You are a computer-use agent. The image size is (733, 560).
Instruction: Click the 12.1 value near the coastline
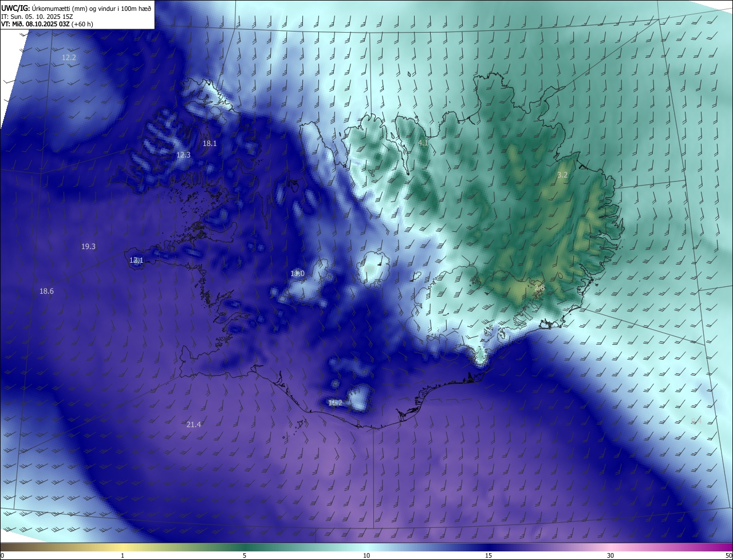point(136,260)
